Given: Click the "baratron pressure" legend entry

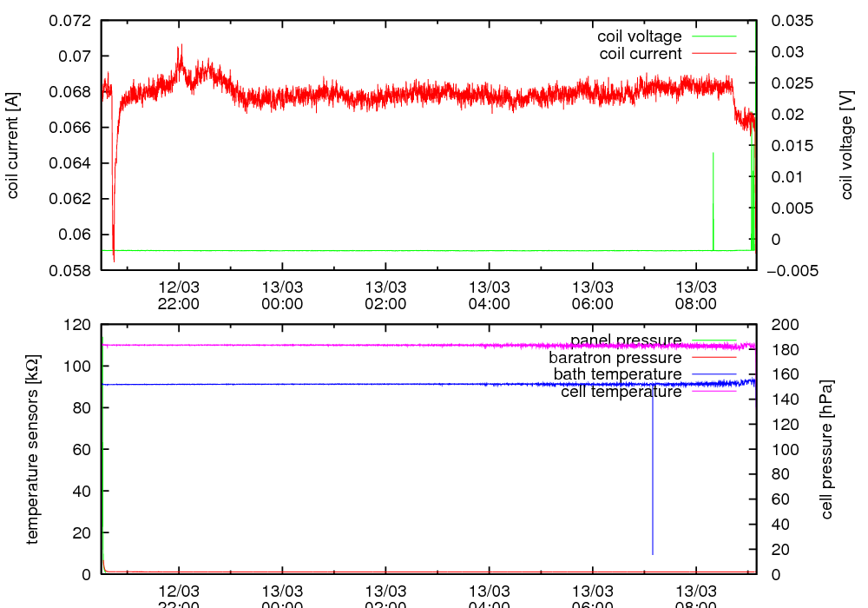Looking at the screenshot, I should 615,357.
